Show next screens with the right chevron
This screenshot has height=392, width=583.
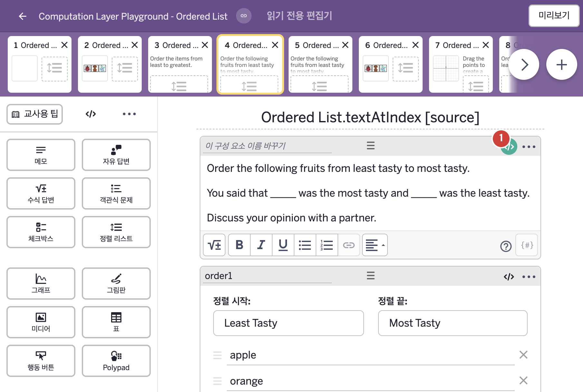(x=524, y=65)
